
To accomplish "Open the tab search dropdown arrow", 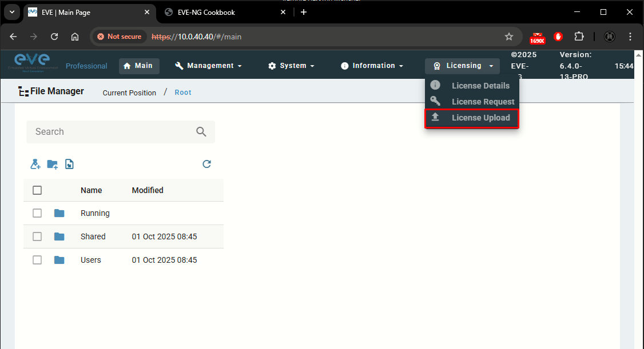I will [12, 13].
